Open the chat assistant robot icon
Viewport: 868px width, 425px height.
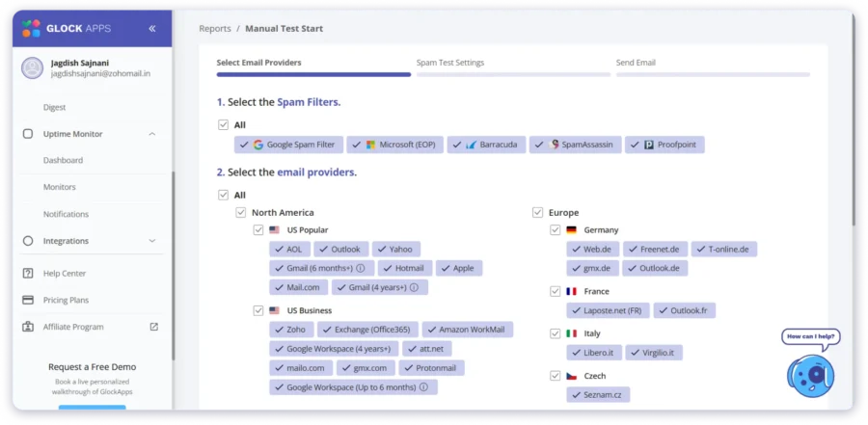[x=810, y=376]
